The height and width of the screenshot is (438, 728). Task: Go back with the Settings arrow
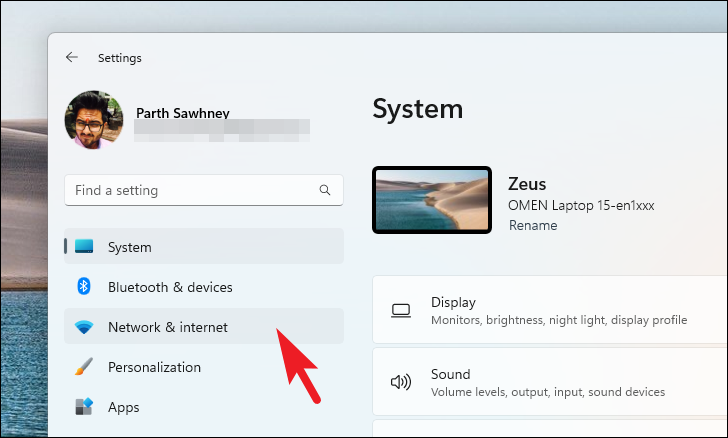pos(72,57)
